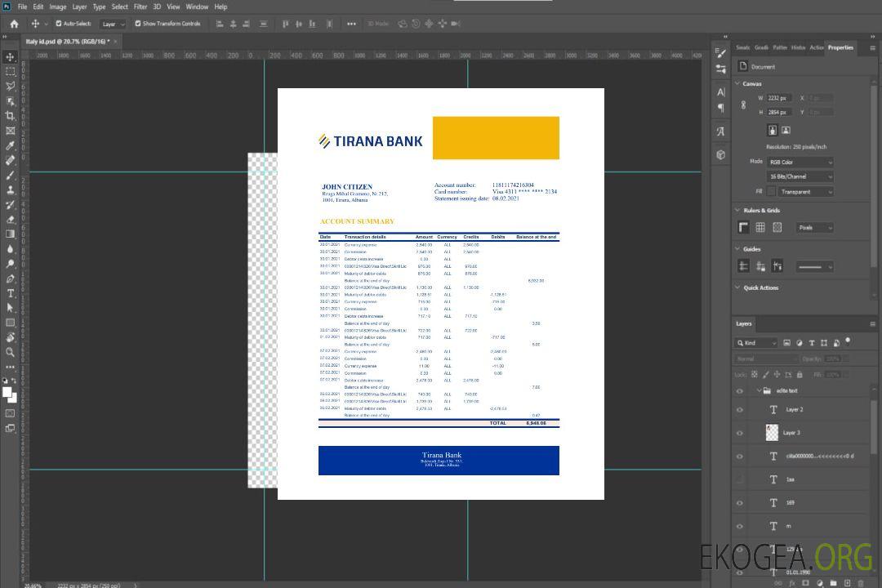Switch to the Properties tab

(840, 47)
